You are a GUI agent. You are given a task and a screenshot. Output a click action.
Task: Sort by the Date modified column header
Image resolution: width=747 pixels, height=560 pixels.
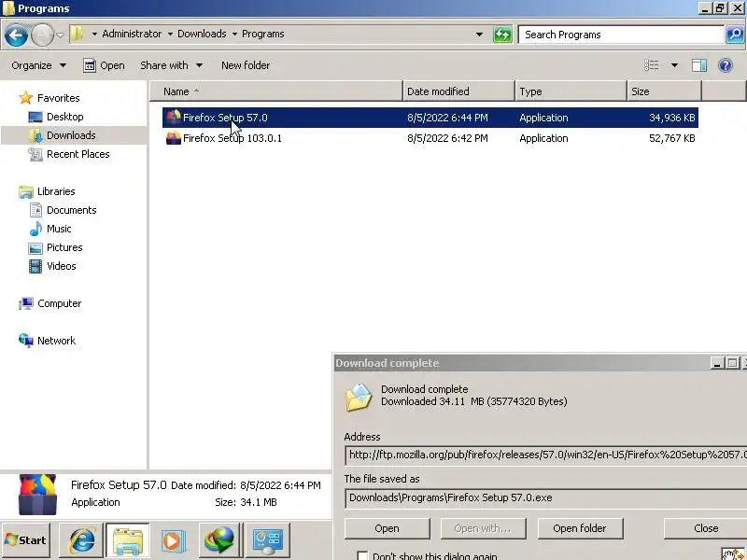pos(458,91)
